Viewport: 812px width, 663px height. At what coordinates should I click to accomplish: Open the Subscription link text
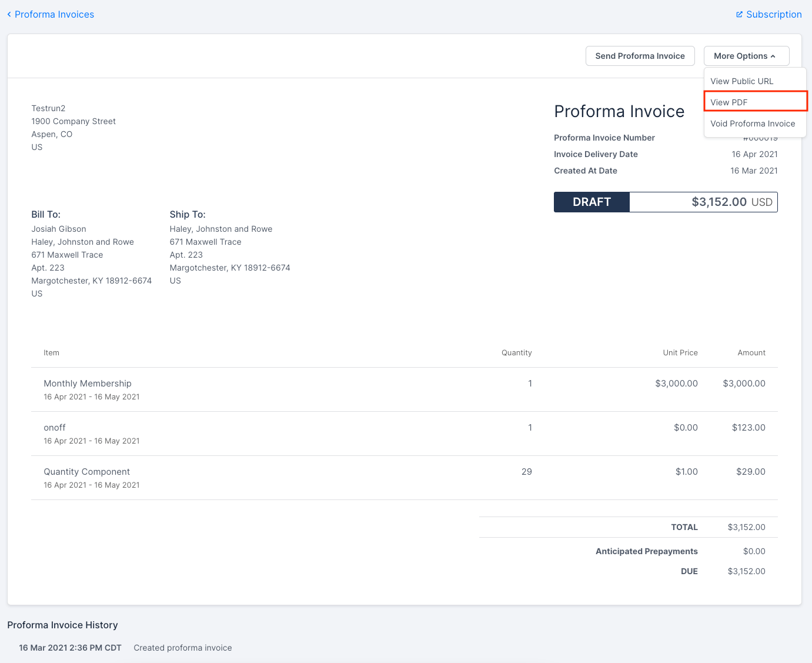pos(773,15)
